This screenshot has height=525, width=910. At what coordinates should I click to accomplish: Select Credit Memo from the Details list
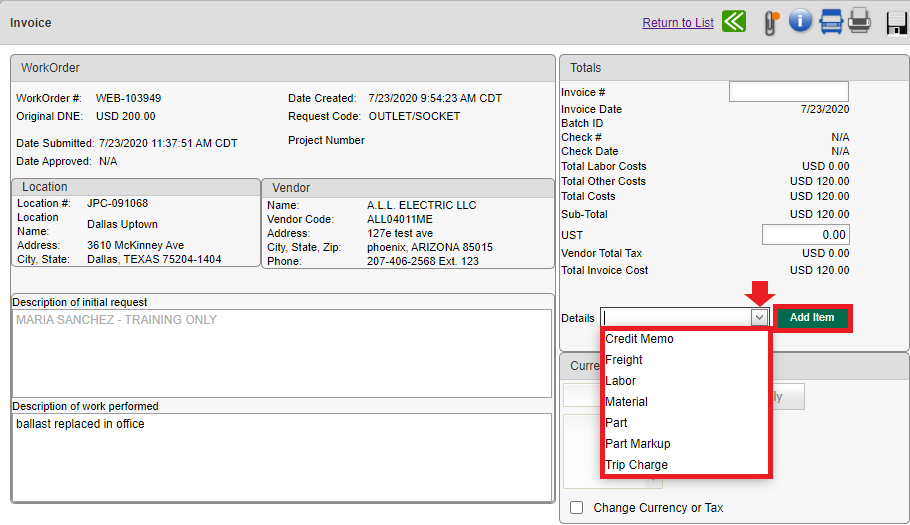tap(640, 339)
